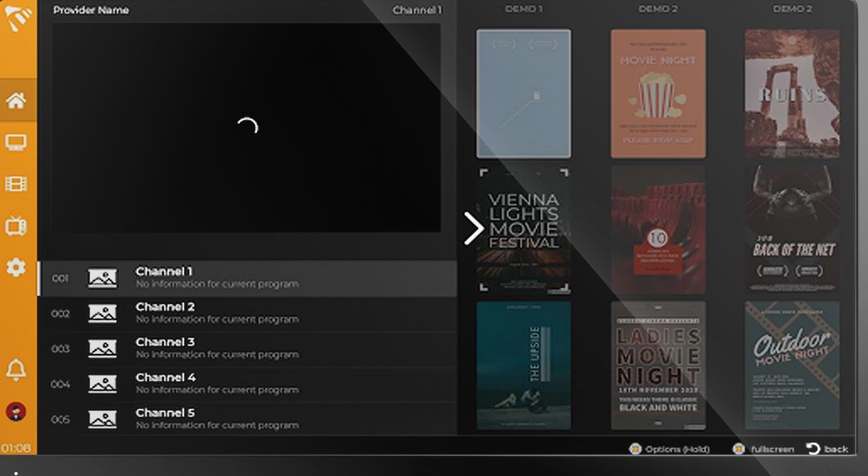Click the back button
The height and width of the screenshot is (476, 868).
827,449
